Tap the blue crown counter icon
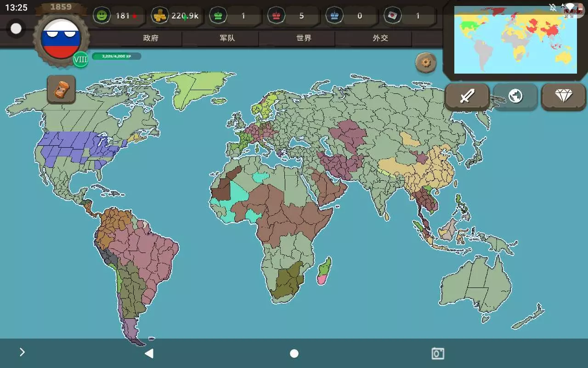The image size is (588, 368). (334, 16)
